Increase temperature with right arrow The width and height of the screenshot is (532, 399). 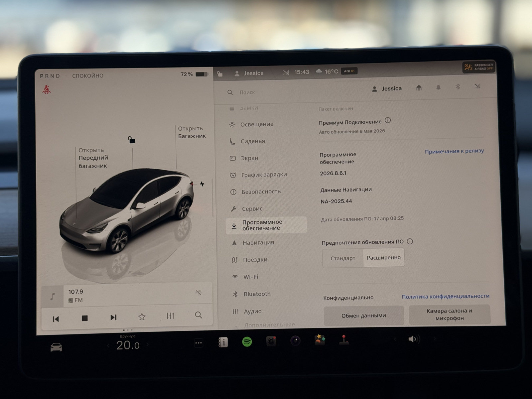coord(148,345)
